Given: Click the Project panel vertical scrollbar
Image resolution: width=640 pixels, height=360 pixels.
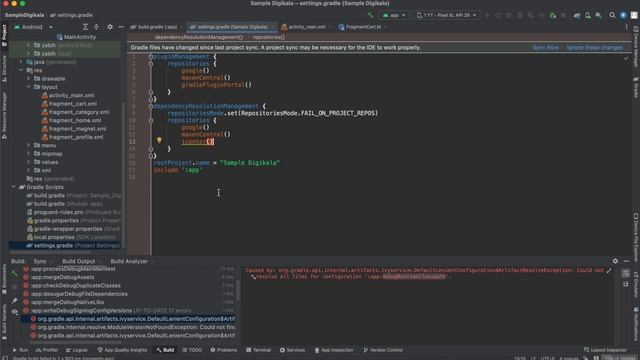Looking at the screenshot, I should (123, 176).
